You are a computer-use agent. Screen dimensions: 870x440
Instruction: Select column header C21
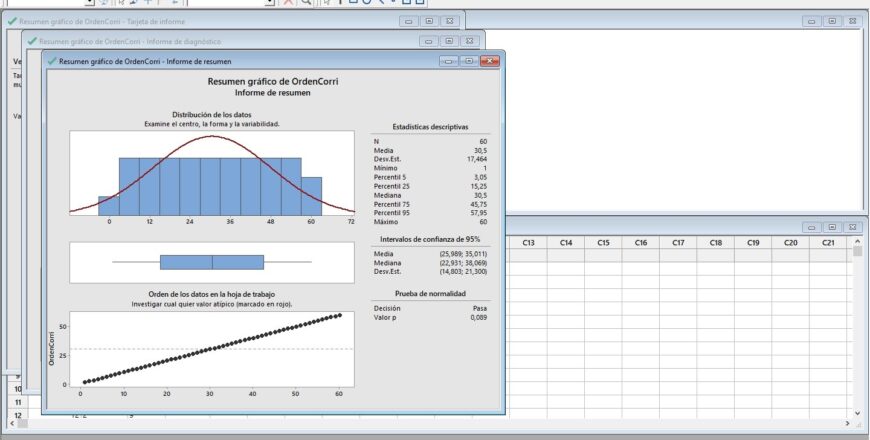tap(828, 242)
